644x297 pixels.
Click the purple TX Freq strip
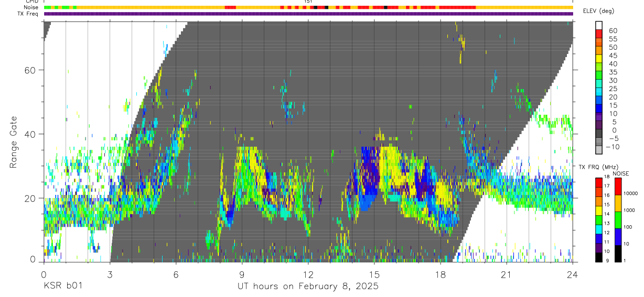click(x=308, y=14)
